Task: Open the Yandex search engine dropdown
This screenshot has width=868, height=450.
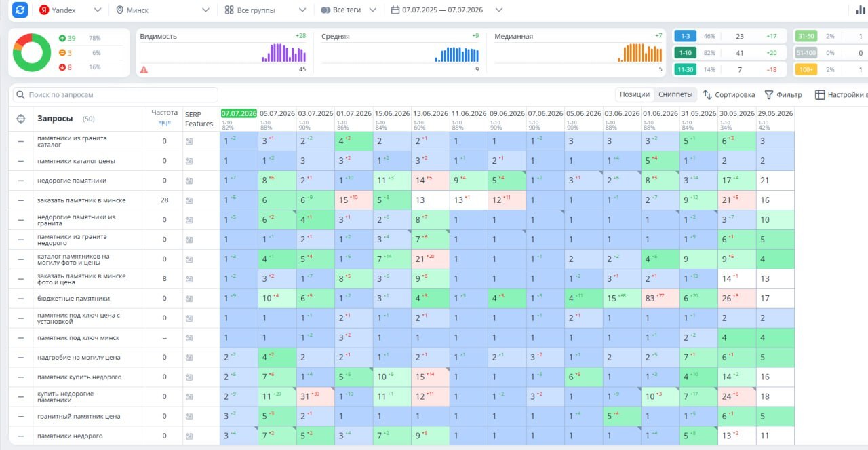Action: tap(71, 10)
